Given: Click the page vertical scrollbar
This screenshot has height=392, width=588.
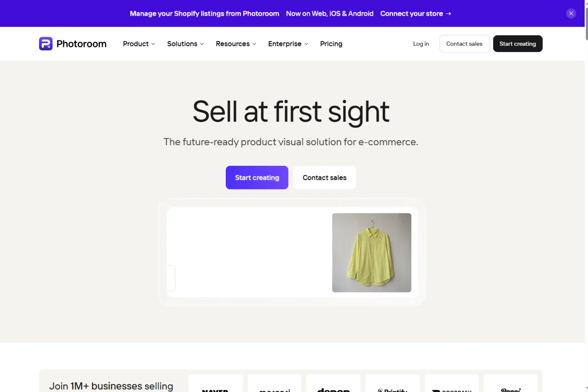Looking at the screenshot, I should (586, 196).
